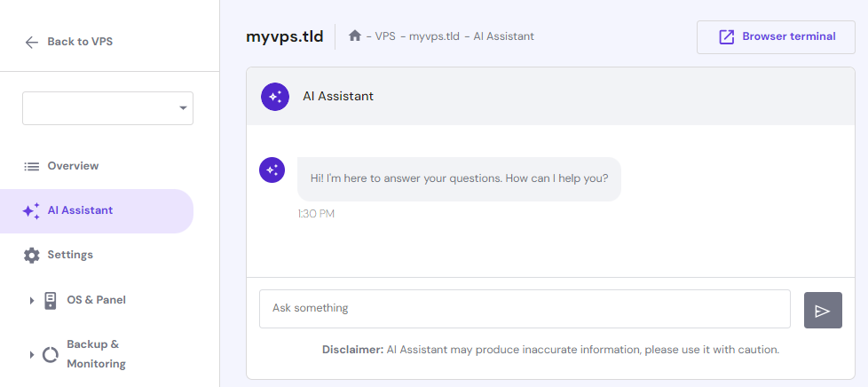Select AI Assistant in sidebar
Screen dimensions: 868x387
click(x=80, y=211)
